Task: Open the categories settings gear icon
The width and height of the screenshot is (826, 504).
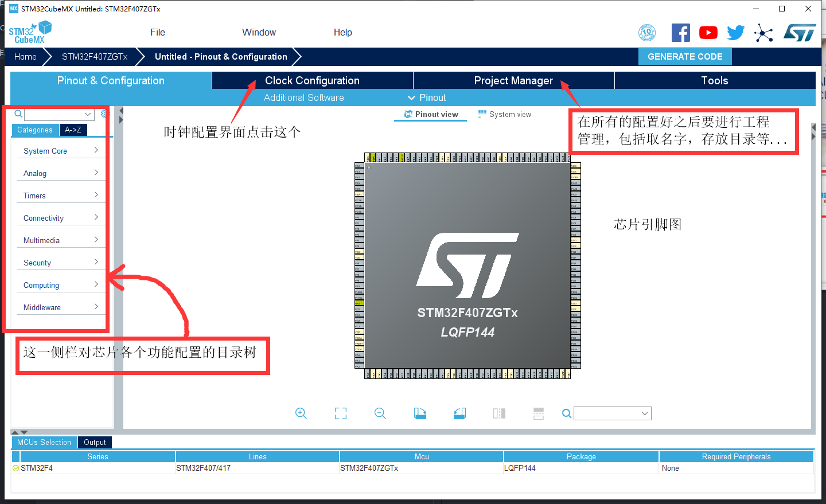Action: pos(104,114)
